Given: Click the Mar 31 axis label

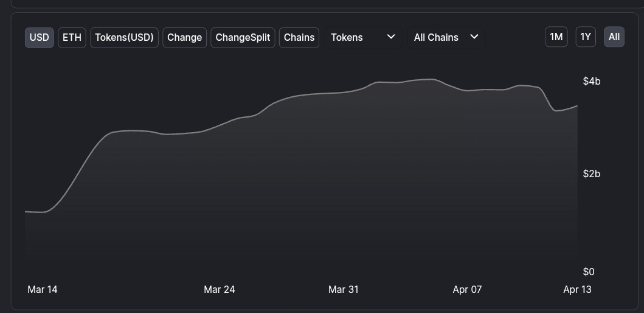Looking at the screenshot, I should click(x=344, y=290).
